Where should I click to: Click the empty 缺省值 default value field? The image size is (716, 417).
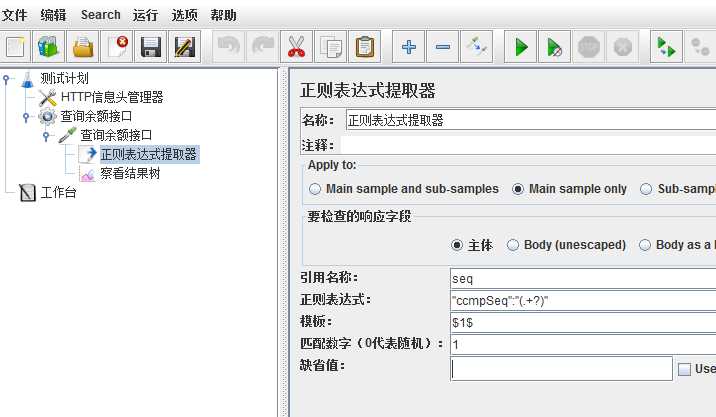point(561,369)
